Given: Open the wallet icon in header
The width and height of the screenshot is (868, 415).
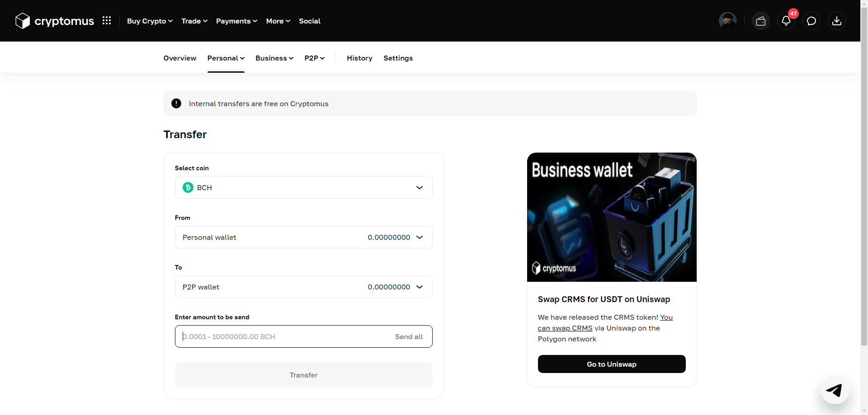Looking at the screenshot, I should 761,20.
